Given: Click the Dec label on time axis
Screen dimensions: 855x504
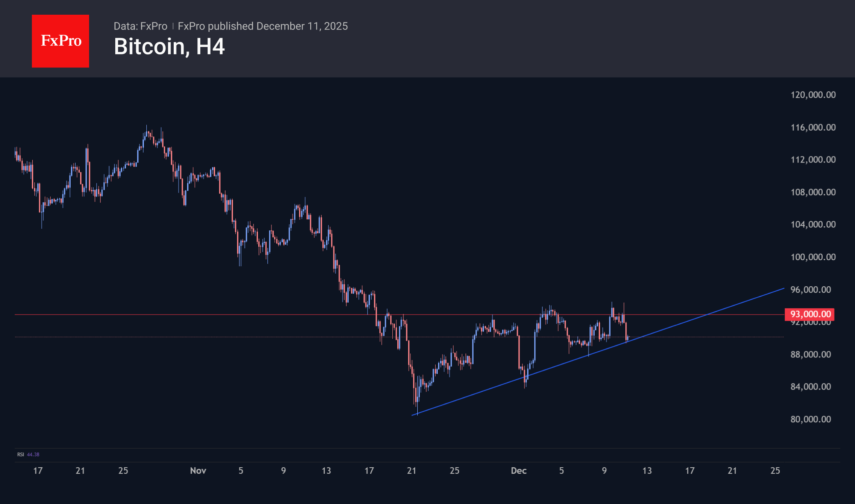Looking at the screenshot, I should pyautogui.click(x=518, y=471).
